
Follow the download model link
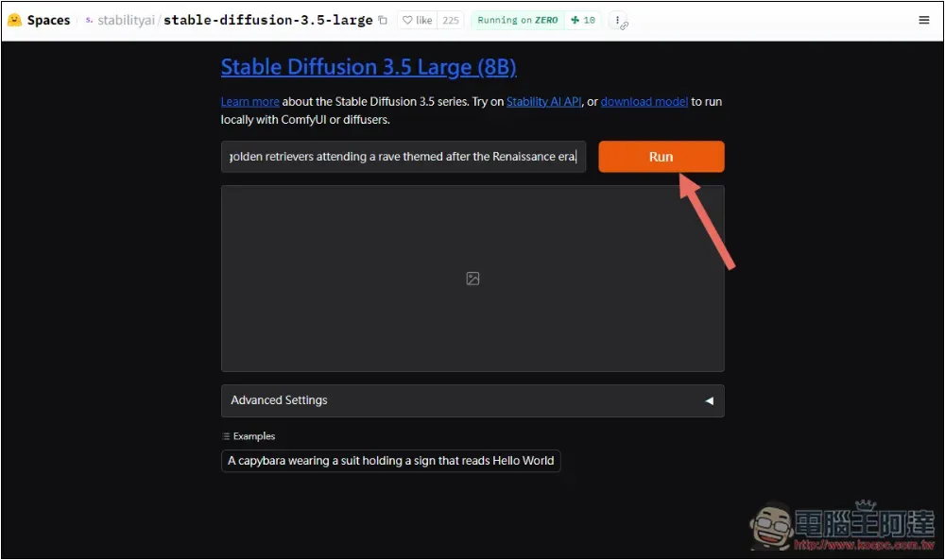click(x=644, y=102)
